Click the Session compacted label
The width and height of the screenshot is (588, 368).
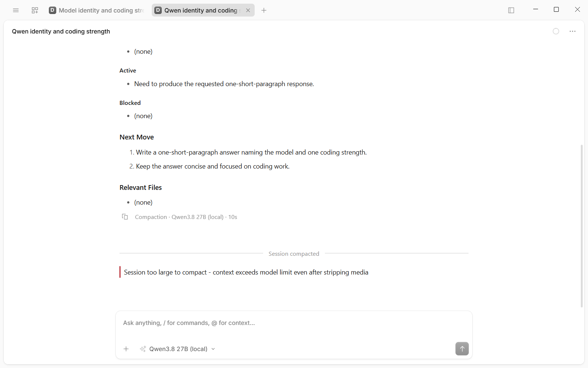coord(294,254)
